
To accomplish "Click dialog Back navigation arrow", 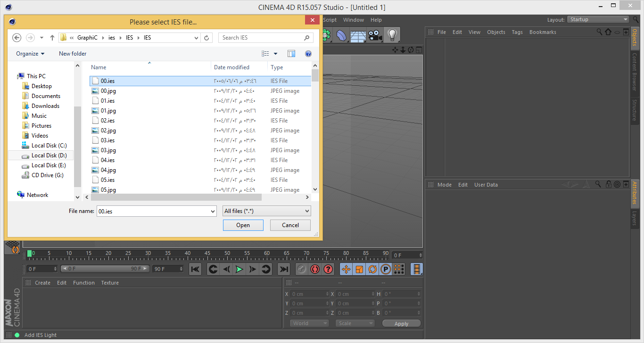I will [x=17, y=38].
